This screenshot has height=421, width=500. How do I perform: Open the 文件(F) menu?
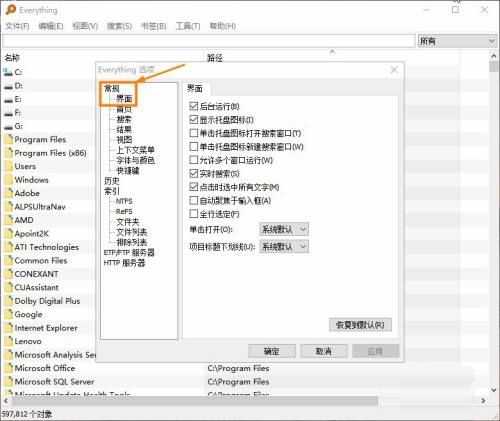point(17,26)
